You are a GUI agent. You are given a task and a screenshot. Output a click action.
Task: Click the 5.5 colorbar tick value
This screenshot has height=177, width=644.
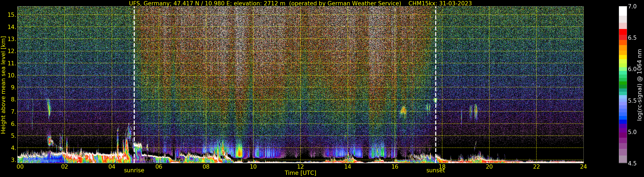pos(632,101)
